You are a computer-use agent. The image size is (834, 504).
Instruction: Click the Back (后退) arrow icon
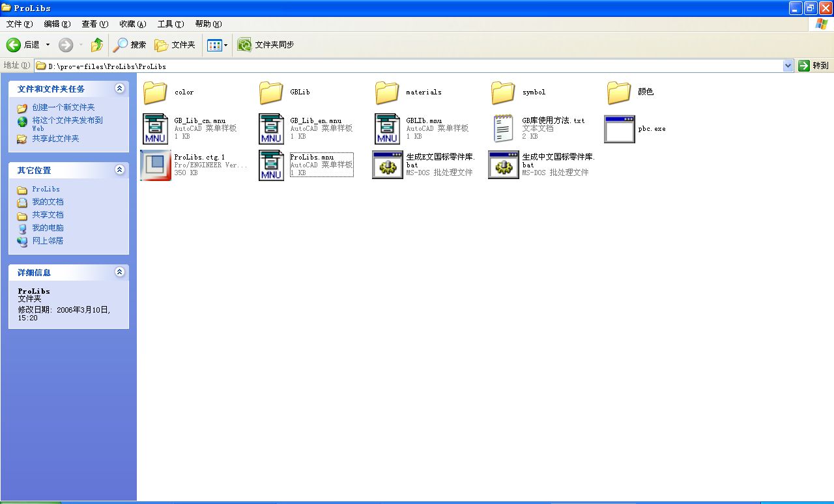click(x=14, y=45)
